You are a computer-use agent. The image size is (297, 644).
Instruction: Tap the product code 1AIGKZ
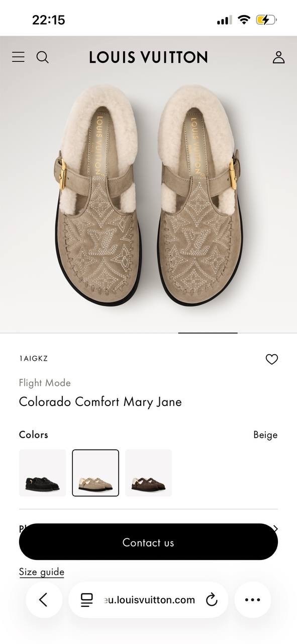point(33,358)
